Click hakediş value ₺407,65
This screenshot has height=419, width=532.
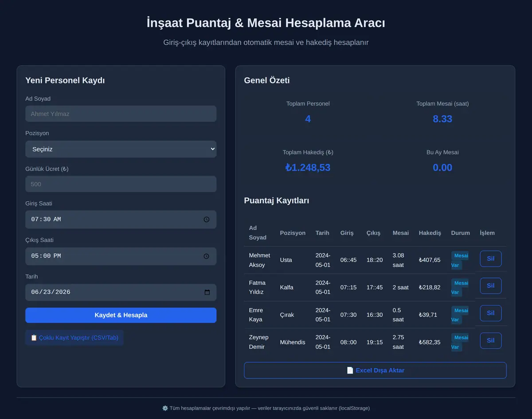(430, 260)
